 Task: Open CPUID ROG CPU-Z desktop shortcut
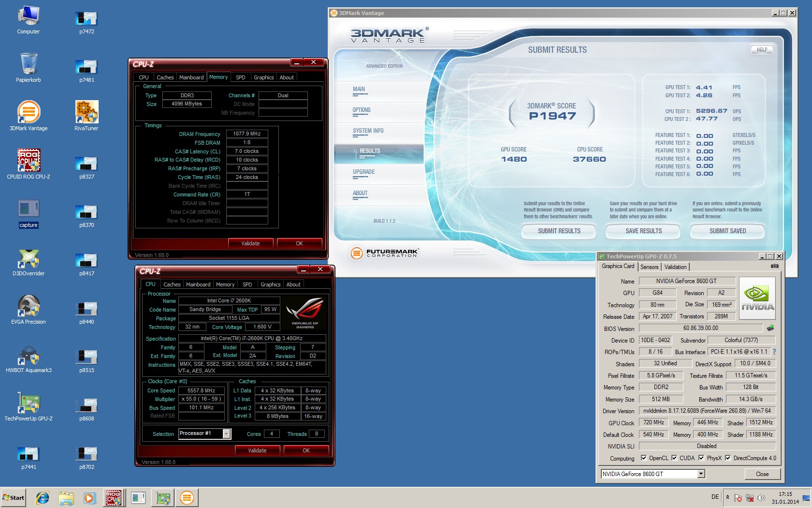click(x=29, y=165)
